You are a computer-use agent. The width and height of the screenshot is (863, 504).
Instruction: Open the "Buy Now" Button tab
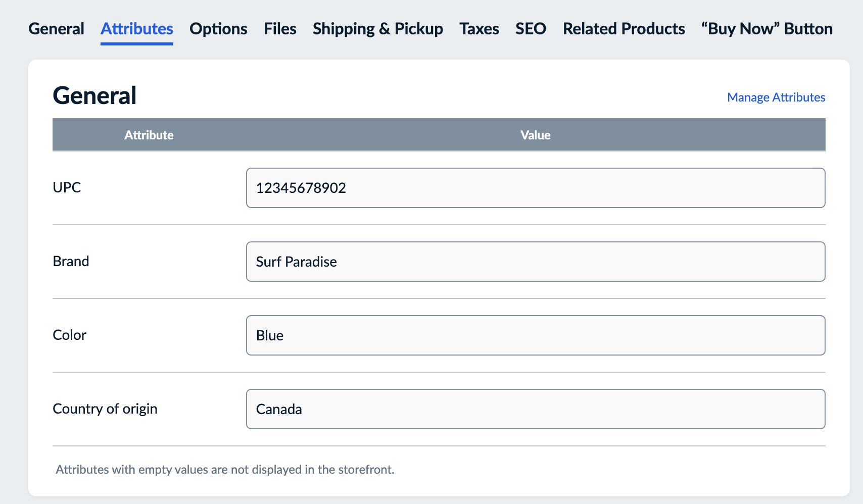(766, 29)
